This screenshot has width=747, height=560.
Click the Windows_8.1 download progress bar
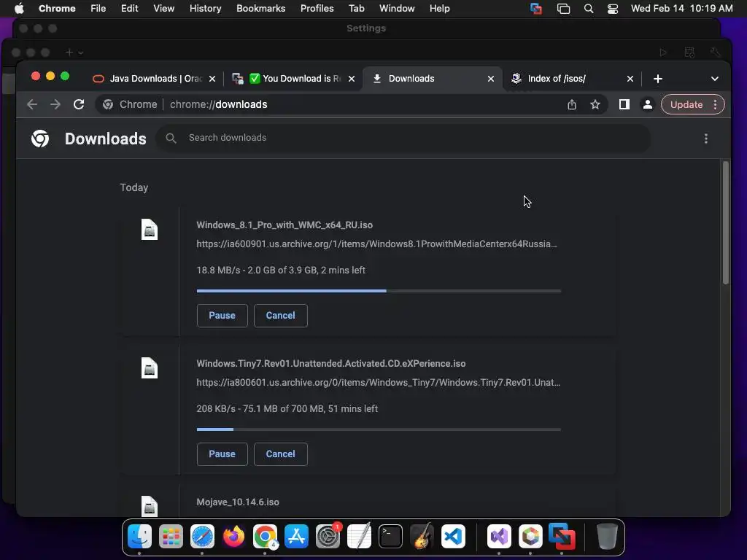(379, 290)
